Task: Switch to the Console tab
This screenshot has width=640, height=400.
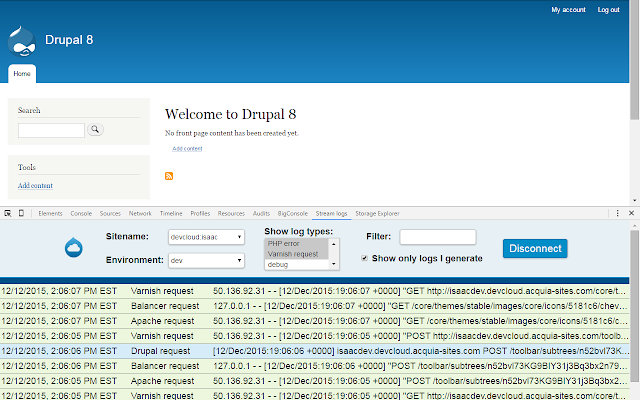Action: click(81, 213)
